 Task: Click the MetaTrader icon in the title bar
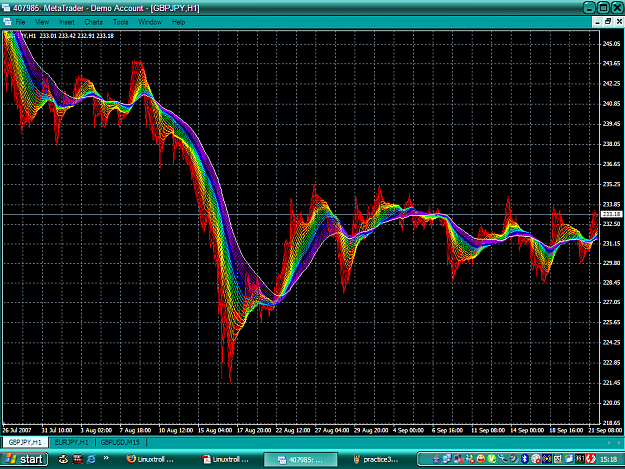[6, 8]
